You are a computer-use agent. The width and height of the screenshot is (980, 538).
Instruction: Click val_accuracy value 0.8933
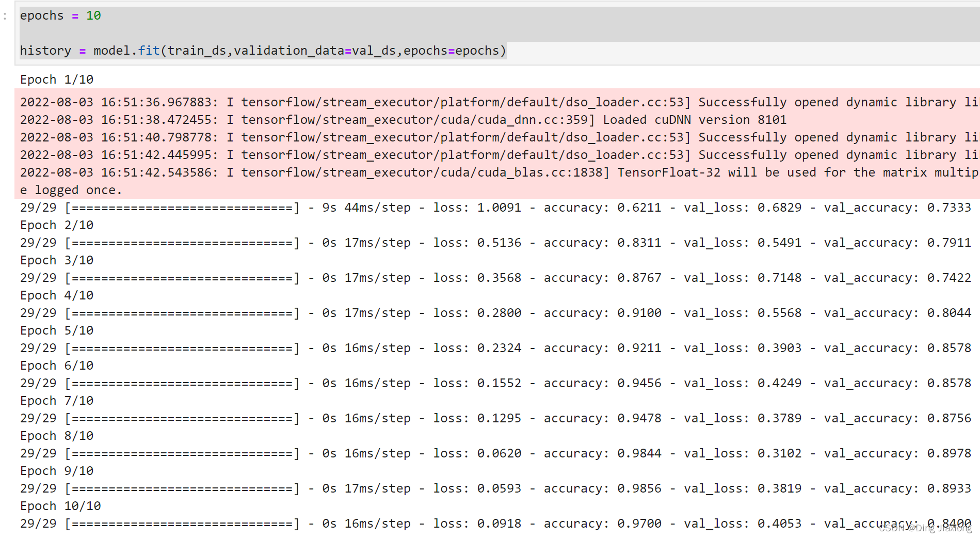[x=949, y=488]
